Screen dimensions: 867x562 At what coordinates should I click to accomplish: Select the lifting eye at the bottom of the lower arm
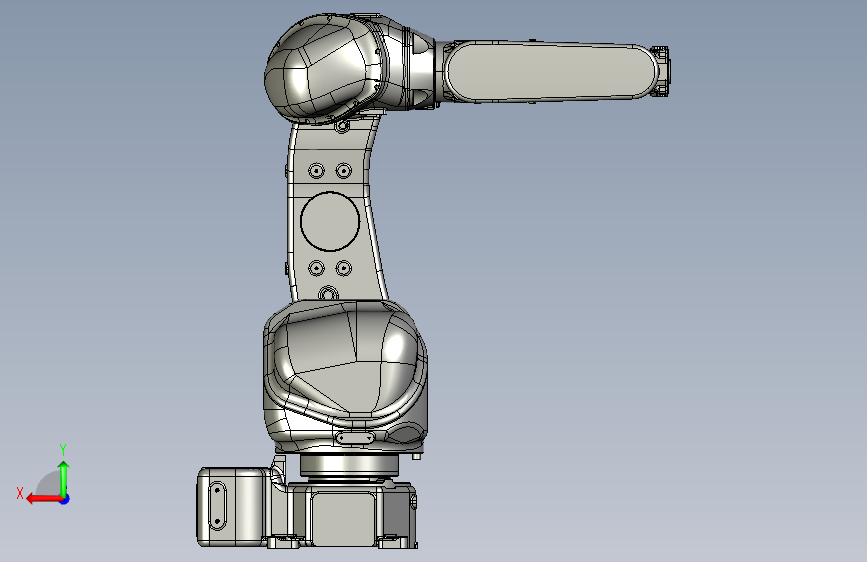pos(328,293)
